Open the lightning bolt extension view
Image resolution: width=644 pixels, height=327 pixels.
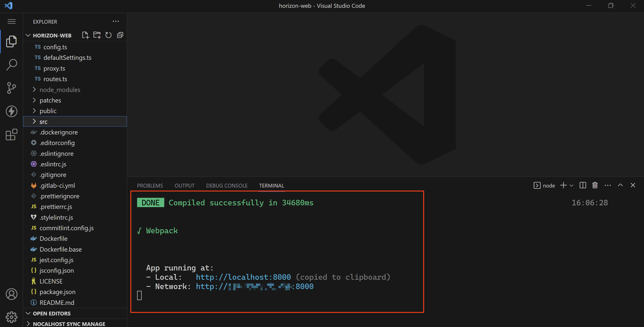[x=11, y=111]
